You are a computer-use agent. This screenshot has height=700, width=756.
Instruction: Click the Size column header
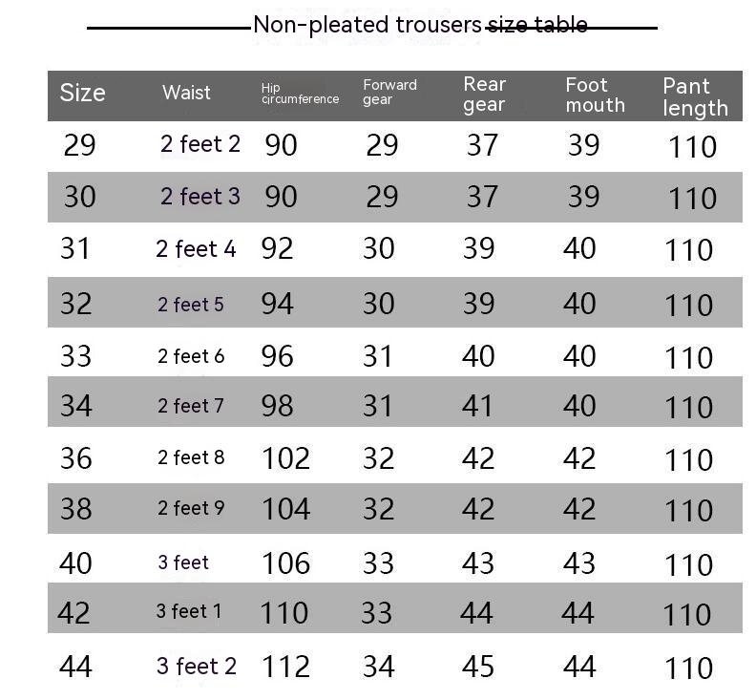[82, 93]
